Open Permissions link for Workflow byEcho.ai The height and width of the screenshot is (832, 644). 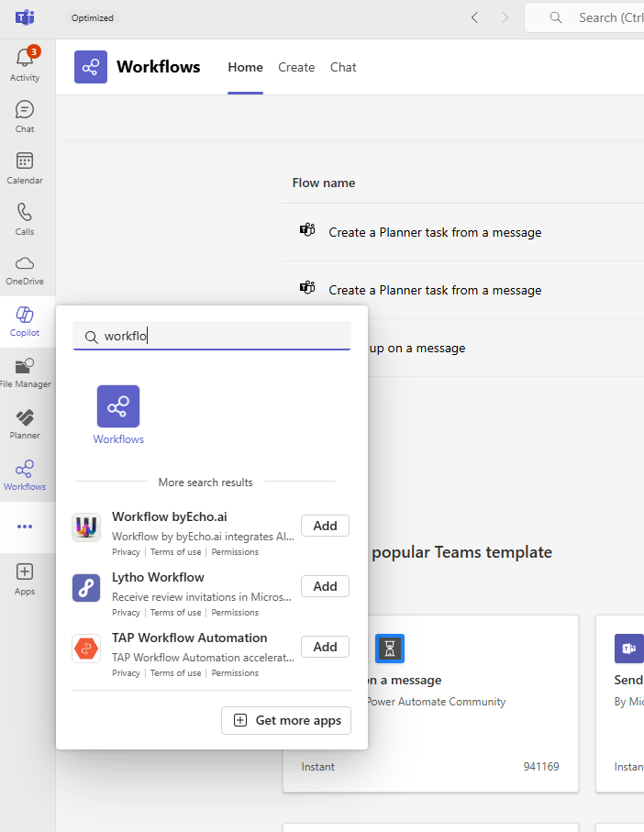[x=235, y=552]
